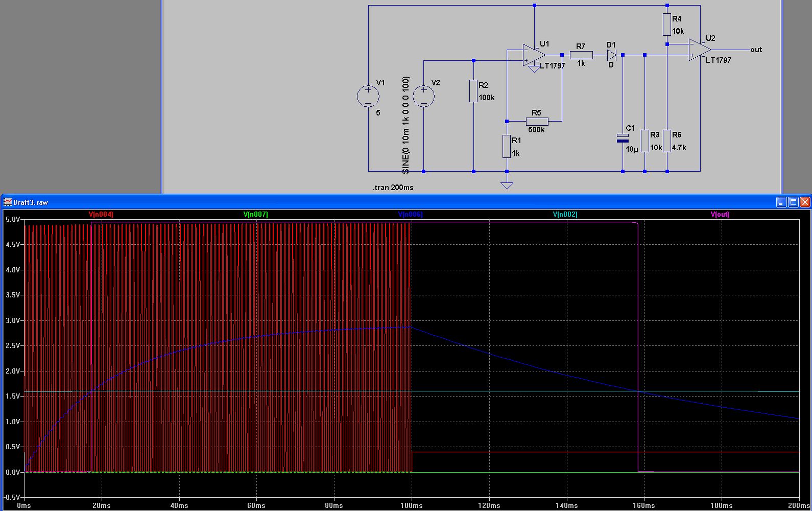Click the SINE(0 10m 1k 0 0 100) text
The image size is (812, 511).
[406, 125]
